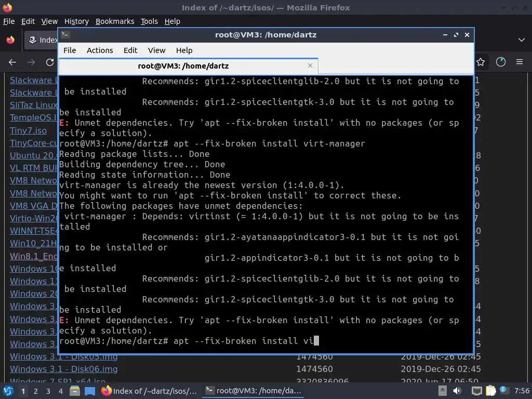The height and width of the screenshot is (399, 532).
Task: Open the TinyCore link
Action: (34, 143)
